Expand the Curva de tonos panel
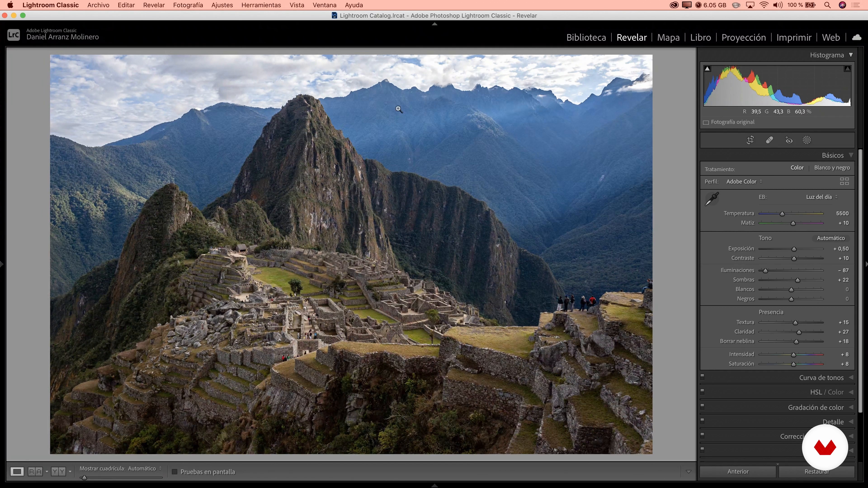 tap(851, 378)
